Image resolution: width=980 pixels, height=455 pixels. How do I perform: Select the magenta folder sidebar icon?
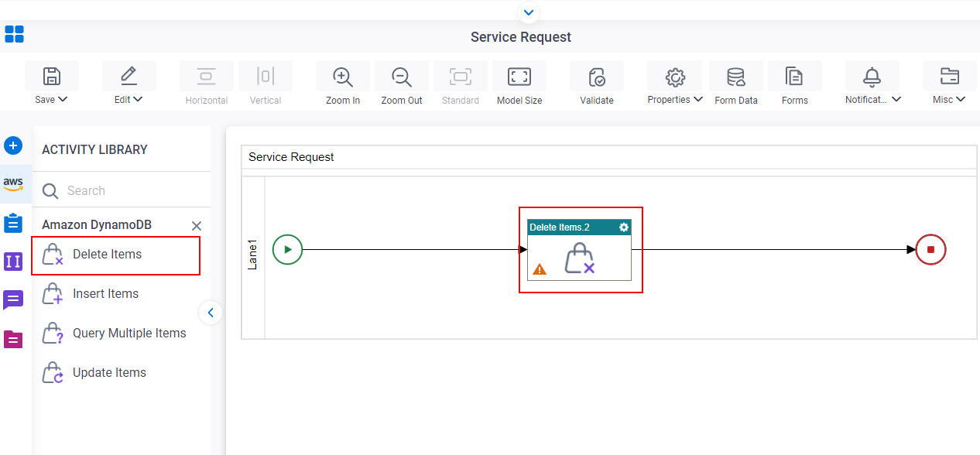[13, 339]
